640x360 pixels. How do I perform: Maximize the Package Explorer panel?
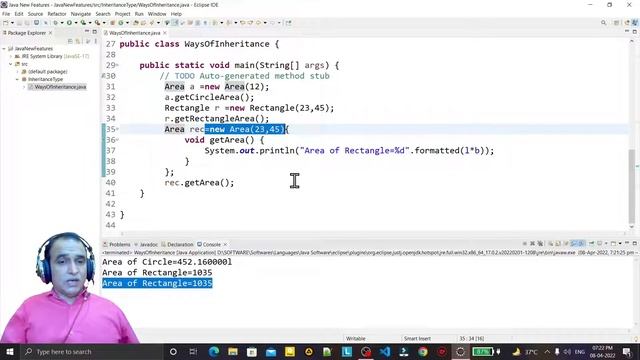tap(95, 31)
